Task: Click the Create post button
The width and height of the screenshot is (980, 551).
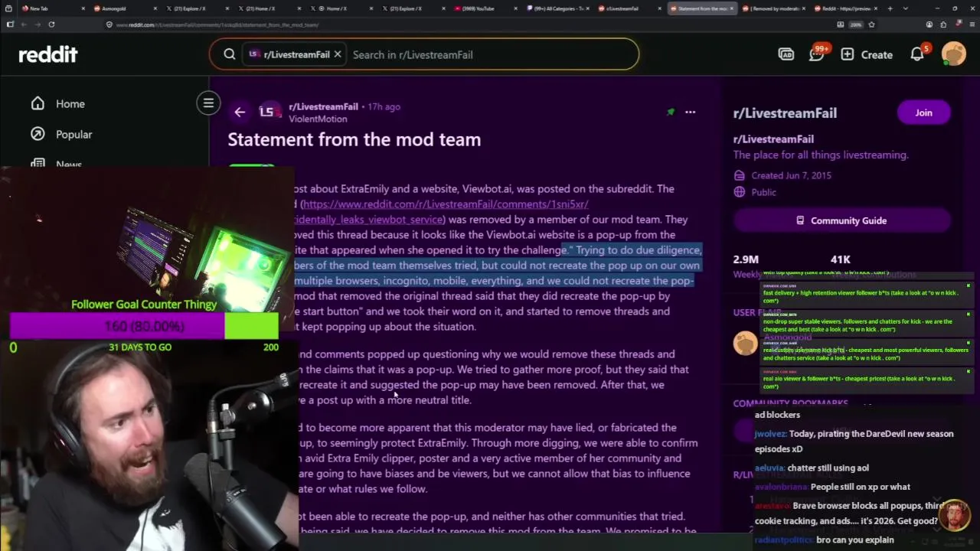Action: 867,54
